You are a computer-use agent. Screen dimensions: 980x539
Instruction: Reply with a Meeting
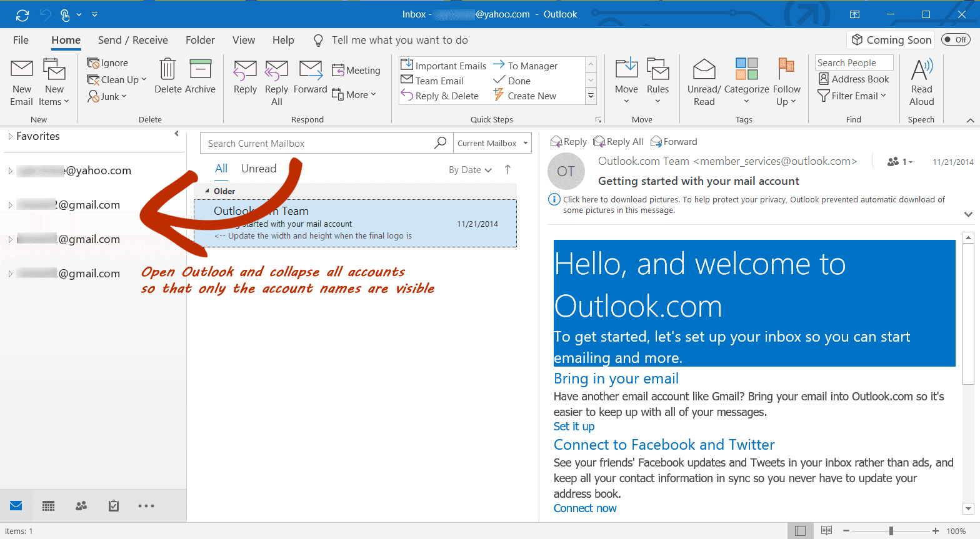[356, 71]
